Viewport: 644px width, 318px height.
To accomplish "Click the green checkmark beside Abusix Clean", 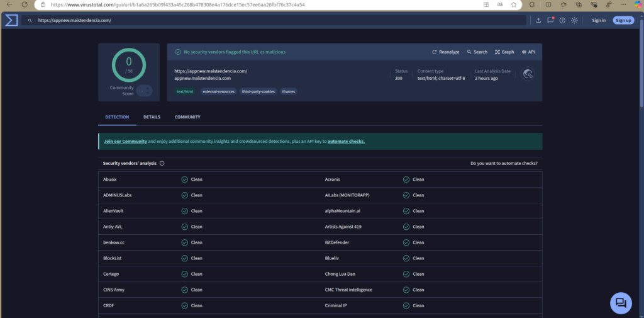I will [x=184, y=179].
